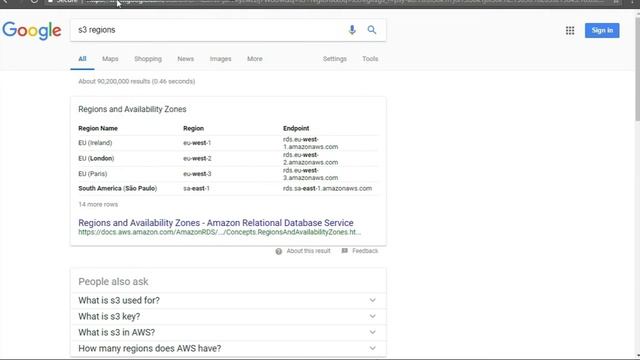
Task: Click the 'Region Name' column header
Action: tap(98, 128)
